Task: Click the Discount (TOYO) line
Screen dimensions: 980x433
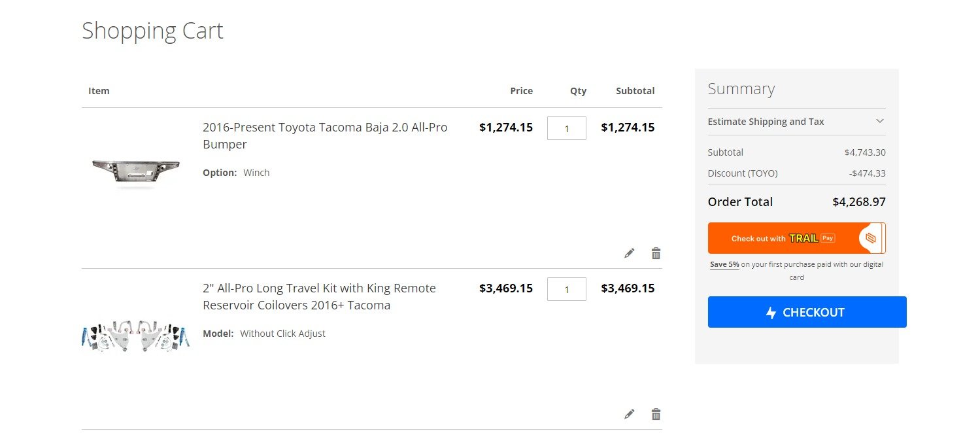Action: (x=796, y=173)
